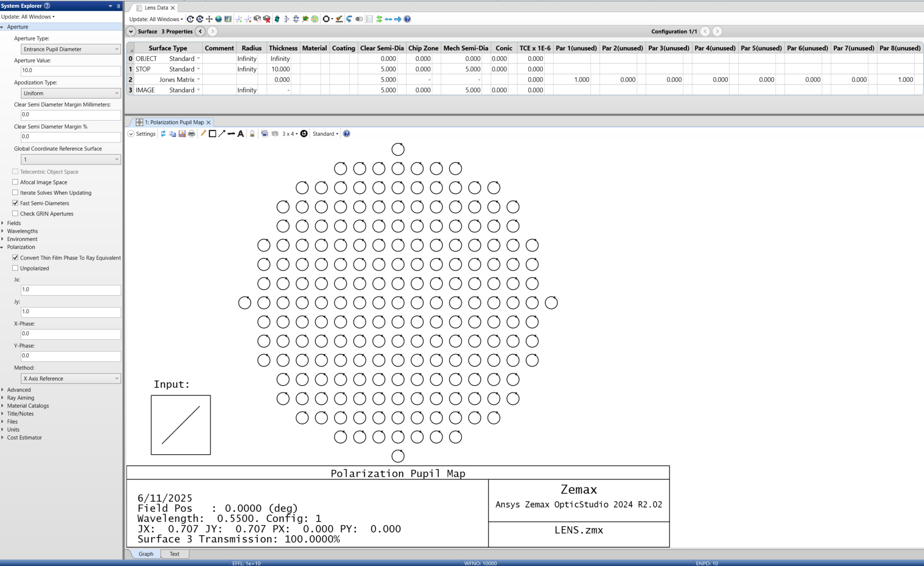Expand the Surface 3 Properties panel
This screenshot has width=924, height=566.
point(131,31)
